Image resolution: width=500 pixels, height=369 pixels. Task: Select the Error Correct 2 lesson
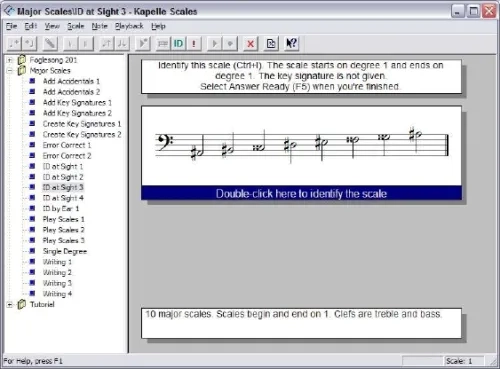[x=67, y=156]
